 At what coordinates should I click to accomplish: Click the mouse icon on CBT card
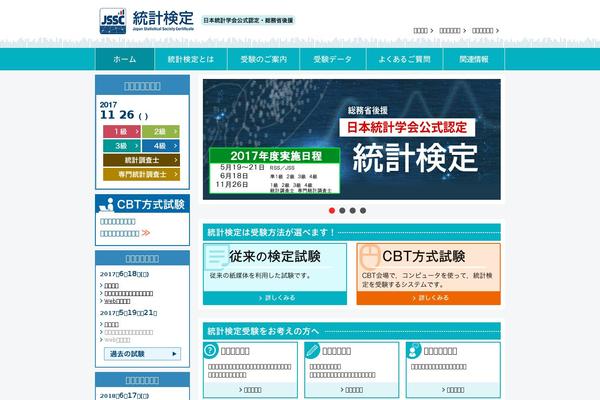click(371, 256)
